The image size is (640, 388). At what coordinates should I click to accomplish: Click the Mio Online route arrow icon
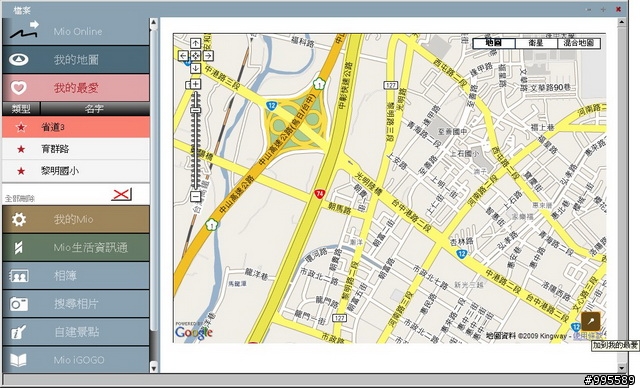pos(24,30)
